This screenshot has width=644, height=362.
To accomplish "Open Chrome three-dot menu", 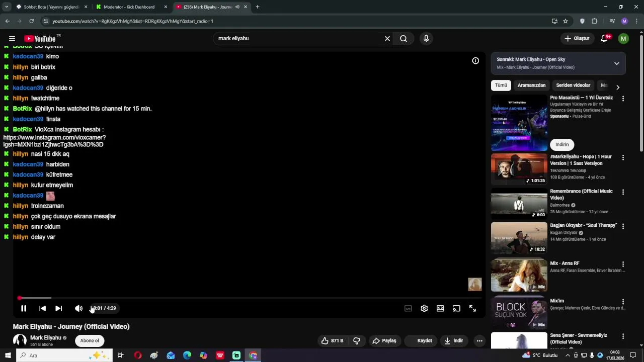I will click(637, 21).
